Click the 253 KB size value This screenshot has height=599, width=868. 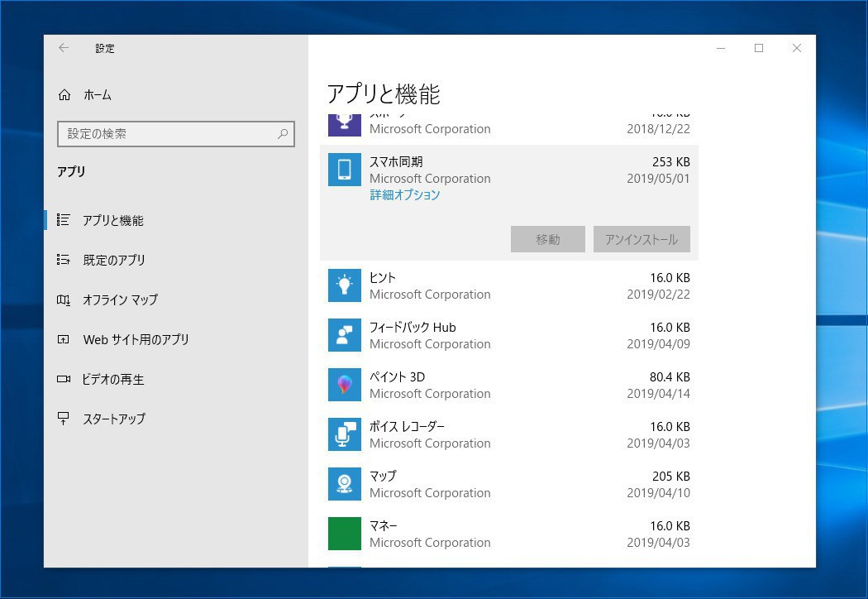coord(671,162)
